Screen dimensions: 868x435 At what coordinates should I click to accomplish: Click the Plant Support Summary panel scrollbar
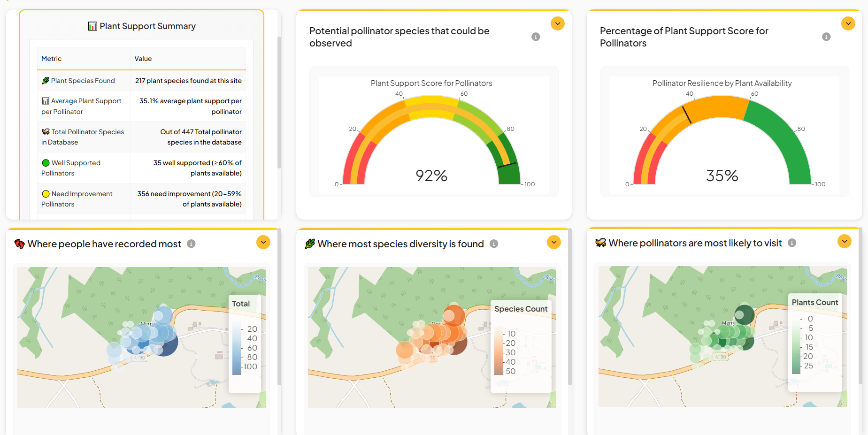279,103
